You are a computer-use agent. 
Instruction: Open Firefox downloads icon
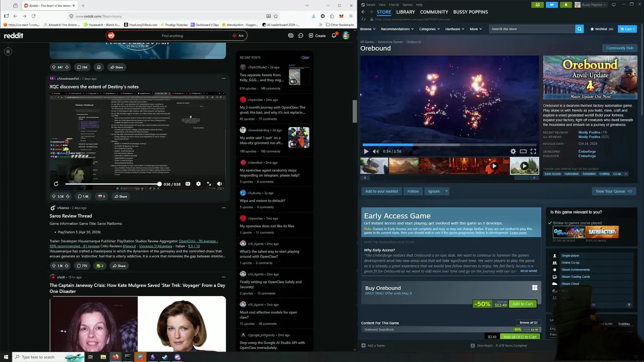coord(314,16)
